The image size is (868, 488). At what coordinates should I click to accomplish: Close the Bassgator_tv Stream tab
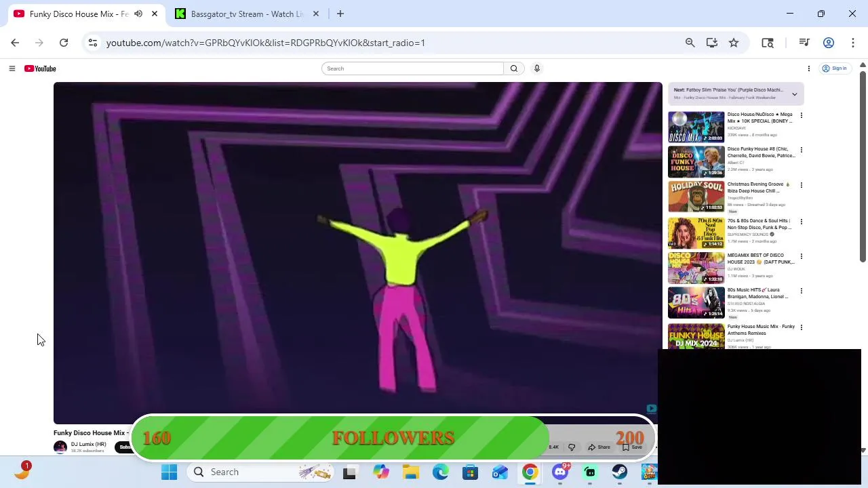tap(315, 14)
